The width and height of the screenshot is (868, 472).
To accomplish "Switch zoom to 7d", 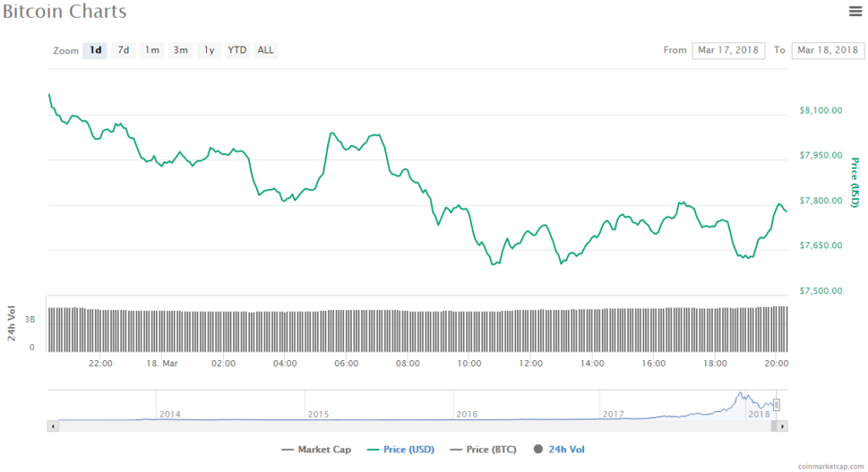I will coord(124,50).
